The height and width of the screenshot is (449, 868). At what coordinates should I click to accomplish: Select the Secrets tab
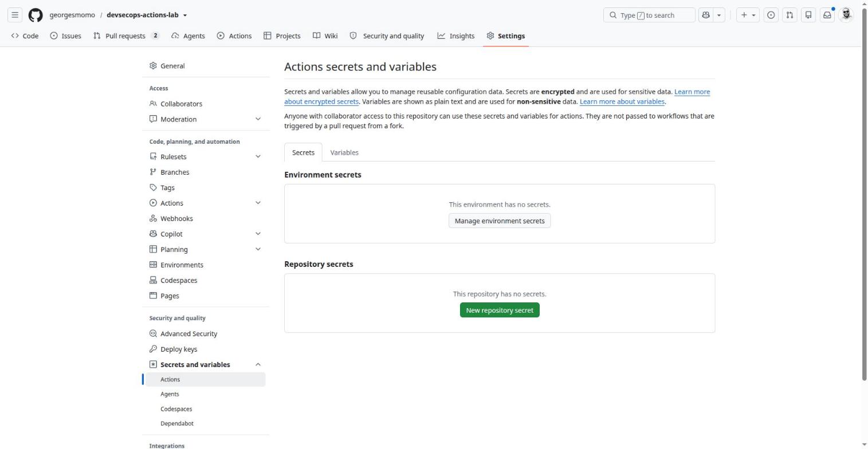(x=303, y=152)
